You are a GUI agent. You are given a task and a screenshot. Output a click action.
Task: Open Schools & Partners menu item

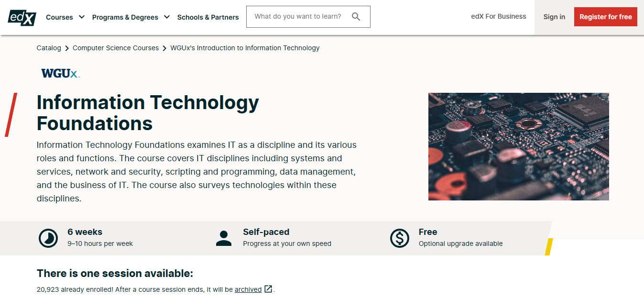coord(208,17)
